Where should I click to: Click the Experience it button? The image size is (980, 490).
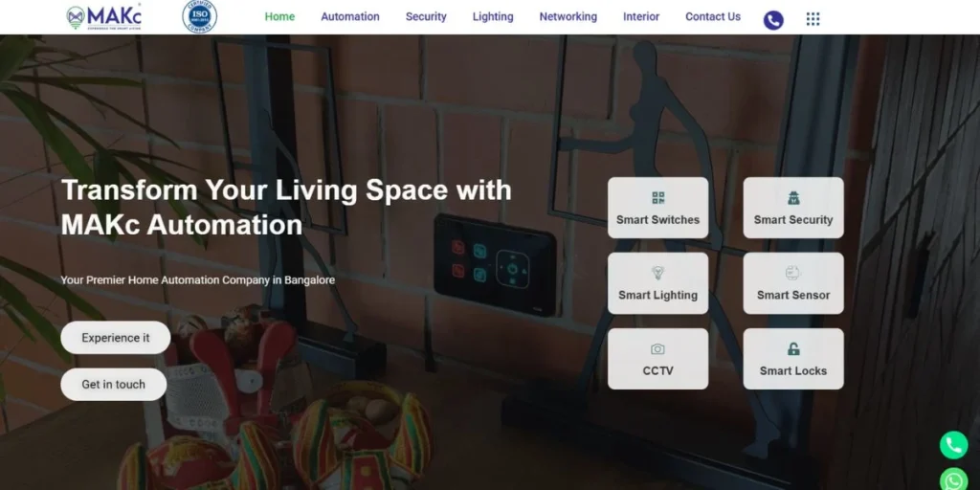[116, 338]
